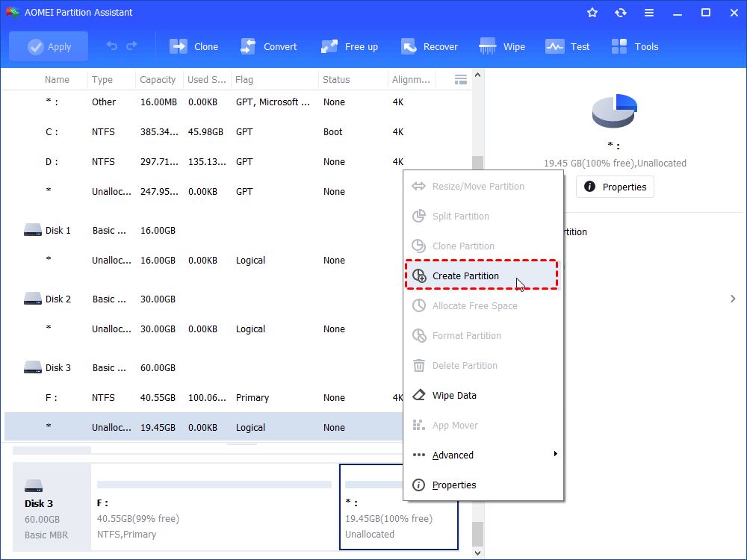Viewport: 747px width, 560px height.
Task: Open the refresh/sync icon in the titlebar
Action: pos(621,12)
